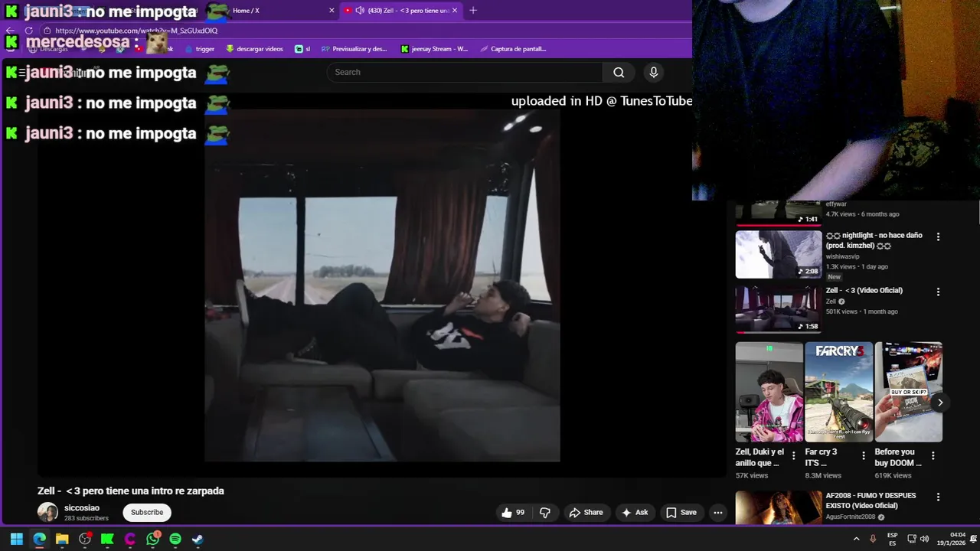Open Zell, Duki y el anillo short
This screenshot has width=980, height=551.
(769, 392)
